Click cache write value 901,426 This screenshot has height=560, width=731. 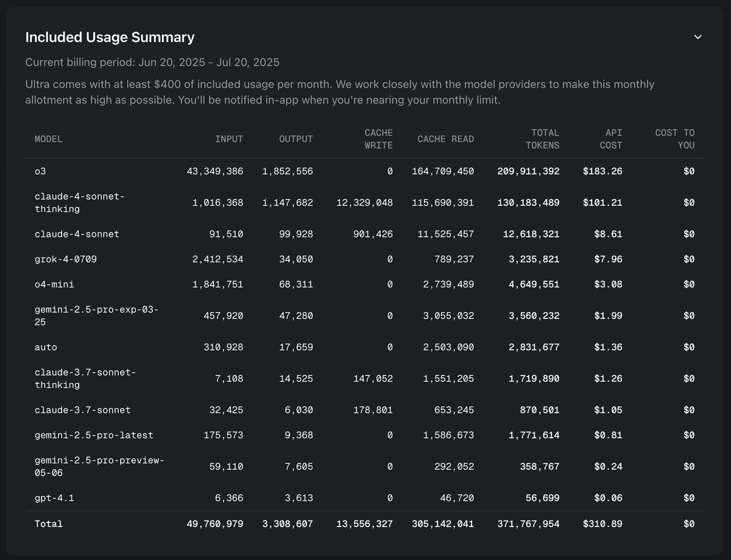tap(373, 234)
